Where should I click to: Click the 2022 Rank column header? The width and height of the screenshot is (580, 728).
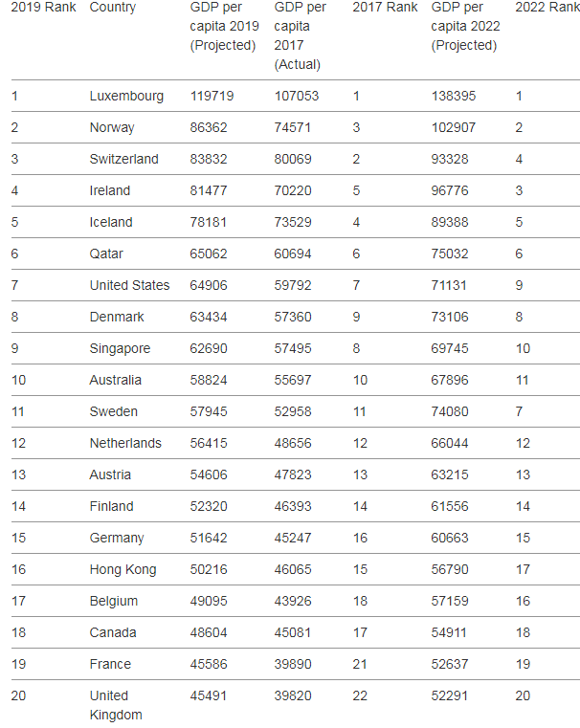[x=547, y=8]
